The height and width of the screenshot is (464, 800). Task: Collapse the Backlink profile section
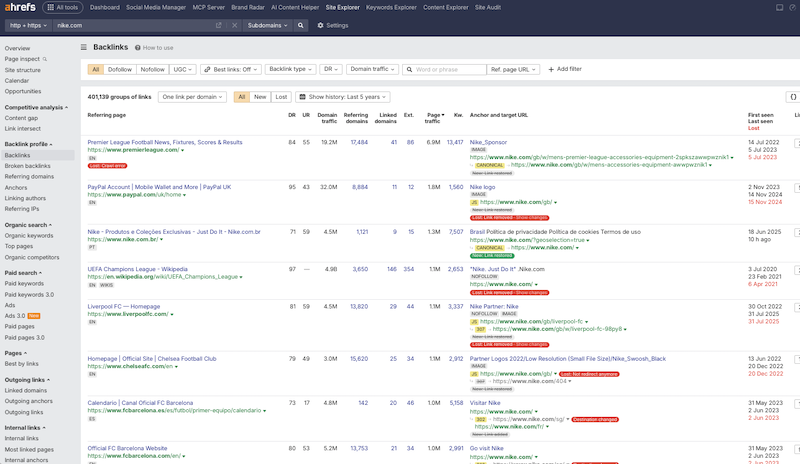coord(29,144)
